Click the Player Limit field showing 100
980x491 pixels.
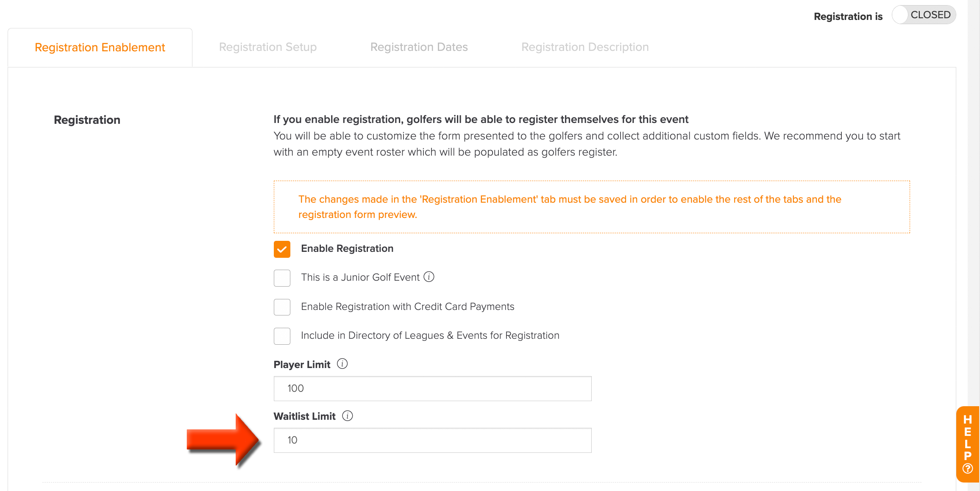pos(432,388)
